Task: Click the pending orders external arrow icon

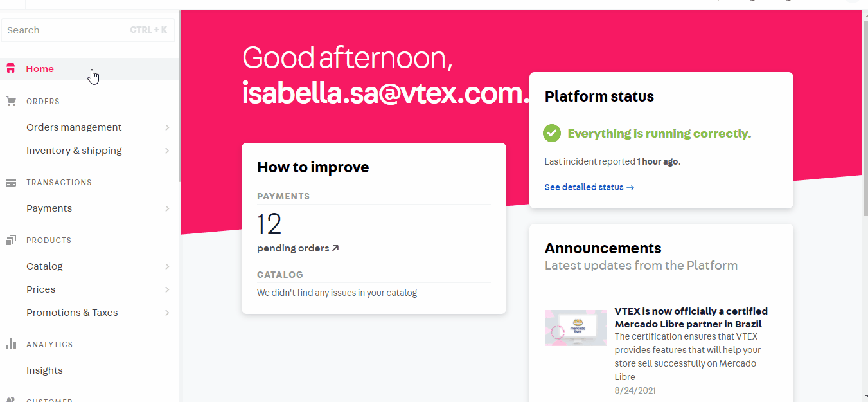Action: (x=335, y=248)
